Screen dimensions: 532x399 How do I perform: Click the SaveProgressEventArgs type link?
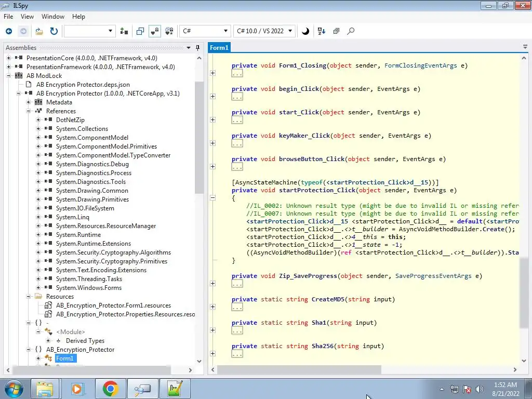pyautogui.click(x=433, y=276)
